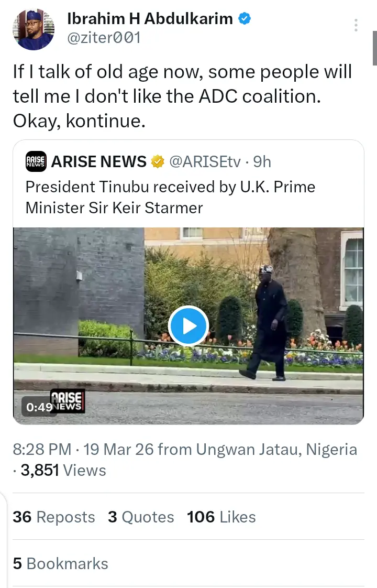Tap the blue verified badge

coord(245,19)
